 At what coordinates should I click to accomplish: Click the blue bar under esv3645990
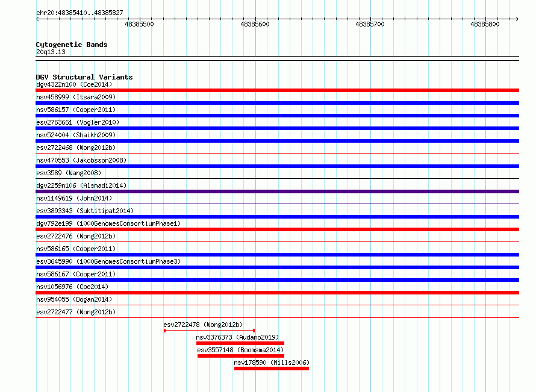coord(277,267)
